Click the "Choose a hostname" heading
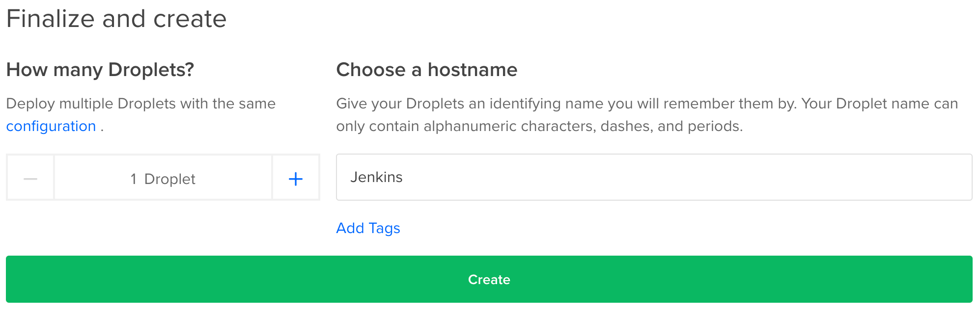Screen dimensions: 980x315 [426, 70]
